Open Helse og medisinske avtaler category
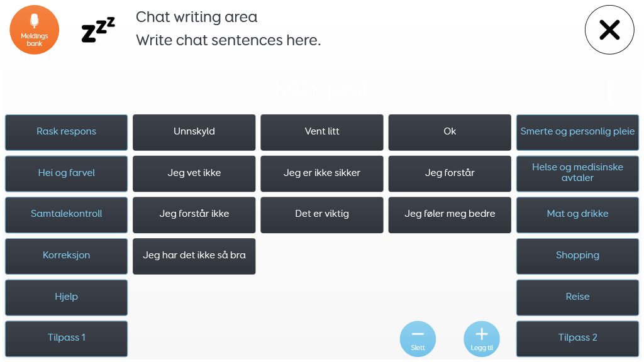Image resolution: width=644 pixels, height=362 pixels. (577, 174)
